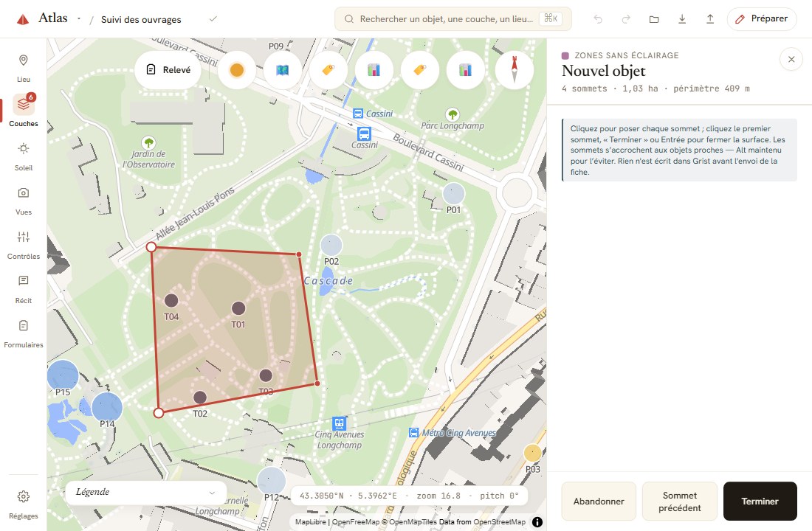Redo the action with the redo arrow
Viewport: 812px width, 531px height.
coord(626,19)
